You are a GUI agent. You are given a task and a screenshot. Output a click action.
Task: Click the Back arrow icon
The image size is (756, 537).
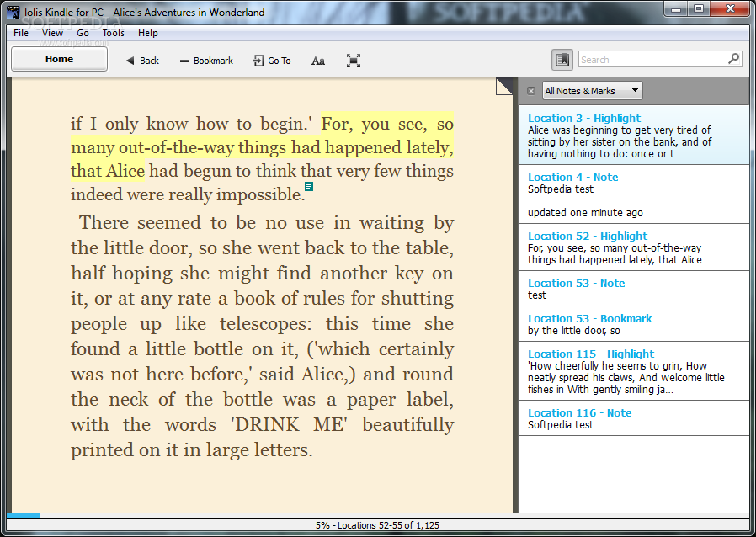[x=130, y=61]
